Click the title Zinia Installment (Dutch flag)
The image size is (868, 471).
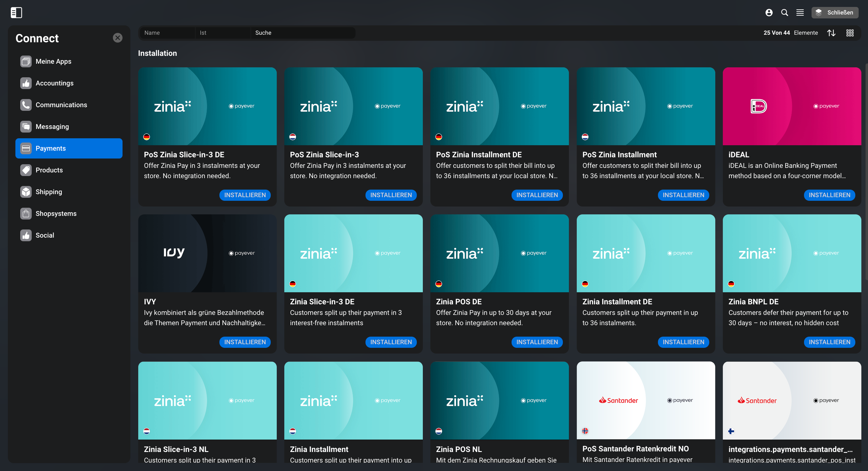tap(319, 450)
